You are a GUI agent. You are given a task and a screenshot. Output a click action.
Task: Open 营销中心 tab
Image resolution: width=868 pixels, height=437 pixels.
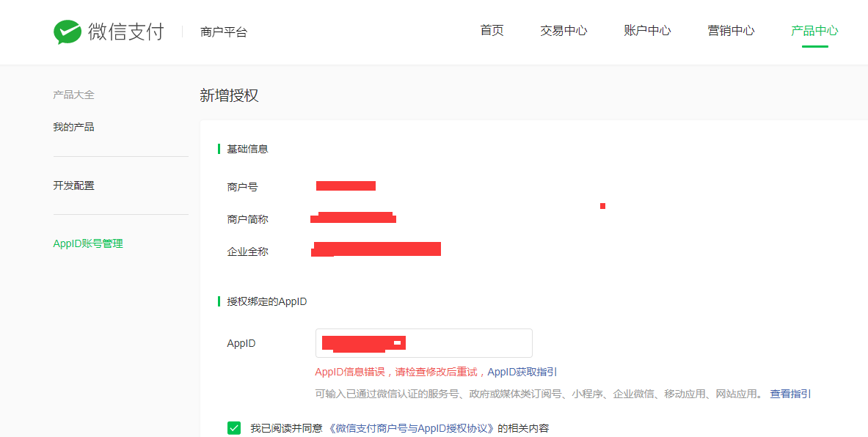pyautogui.click(x=731, y=30)
